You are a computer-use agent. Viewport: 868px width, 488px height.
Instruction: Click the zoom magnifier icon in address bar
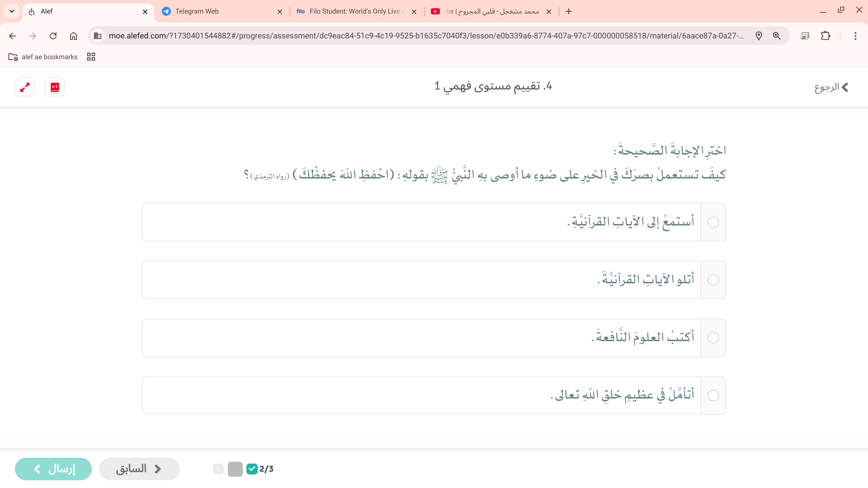coord(777,36)
